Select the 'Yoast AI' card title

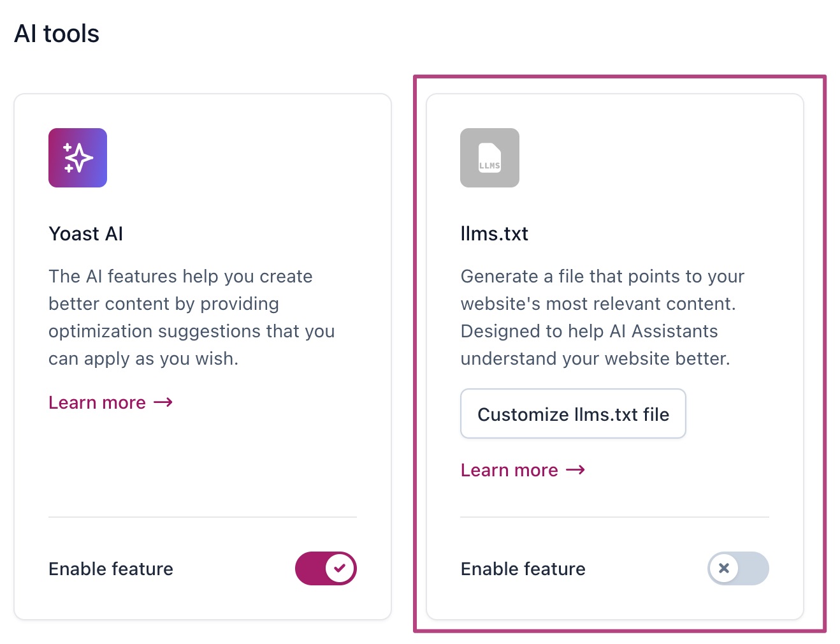(85, 234)
